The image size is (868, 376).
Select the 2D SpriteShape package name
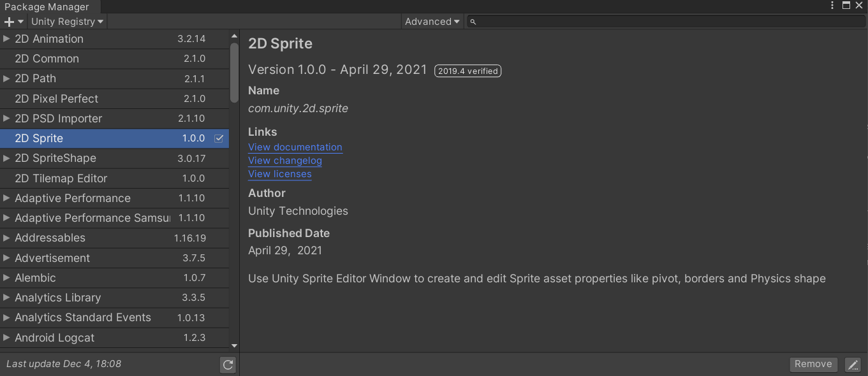click(x=55, y=158)
